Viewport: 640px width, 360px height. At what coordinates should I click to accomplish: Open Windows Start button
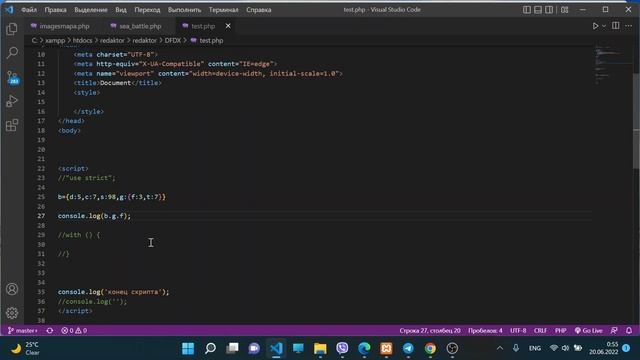tap(188, 348)
